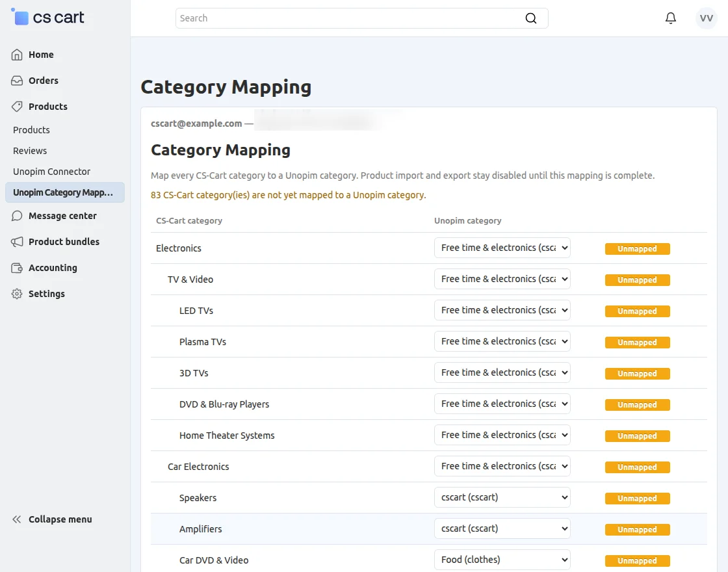Click the search magnifier icon
Viewport: 728px width, 572px height.
click(x=530, y=18)
